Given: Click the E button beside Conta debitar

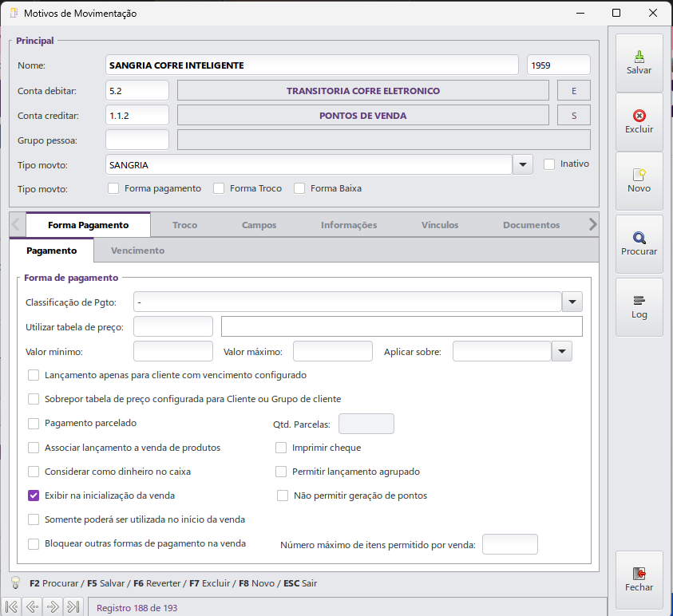Looking at the screenshot, I should (574, 90).
